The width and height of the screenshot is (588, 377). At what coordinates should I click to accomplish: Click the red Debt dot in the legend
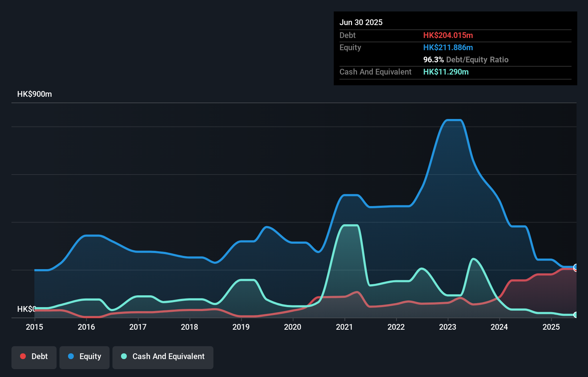pos(23,356)
